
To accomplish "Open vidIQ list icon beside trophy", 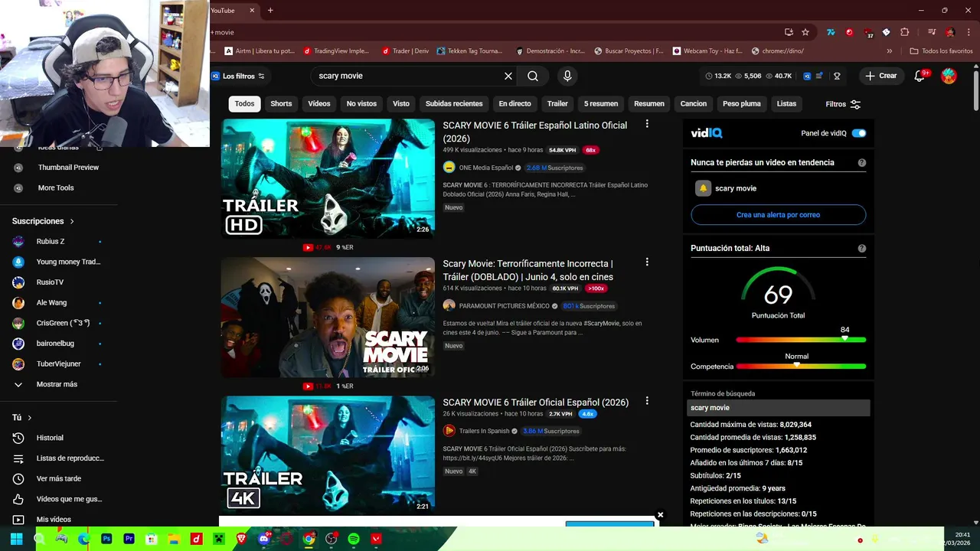I will [819, 76].
